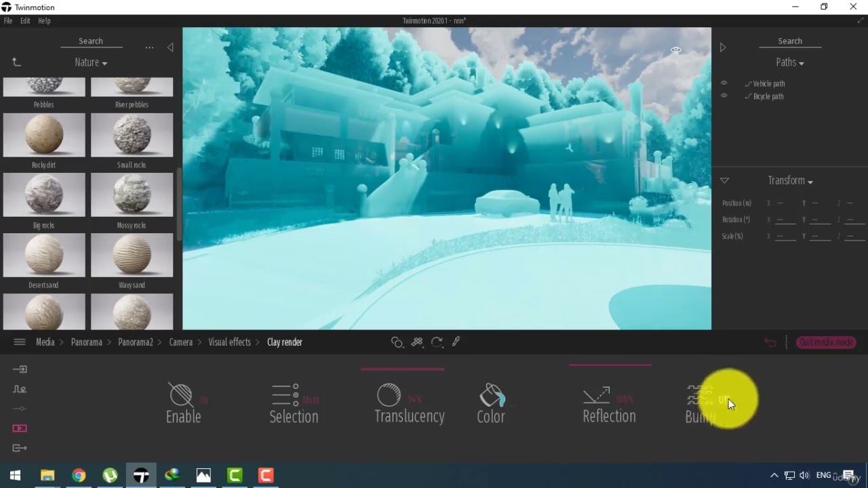868x488 pixels.
Task: Click the viewport eye settings icon
Action: [x=676, y=50]
